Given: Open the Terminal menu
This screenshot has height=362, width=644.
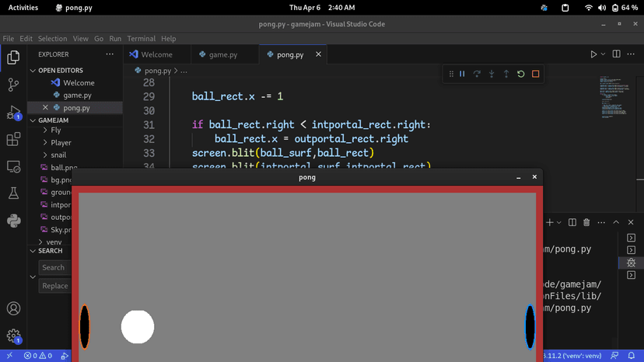Looking at the screenshot, I should tap(141, 38).
